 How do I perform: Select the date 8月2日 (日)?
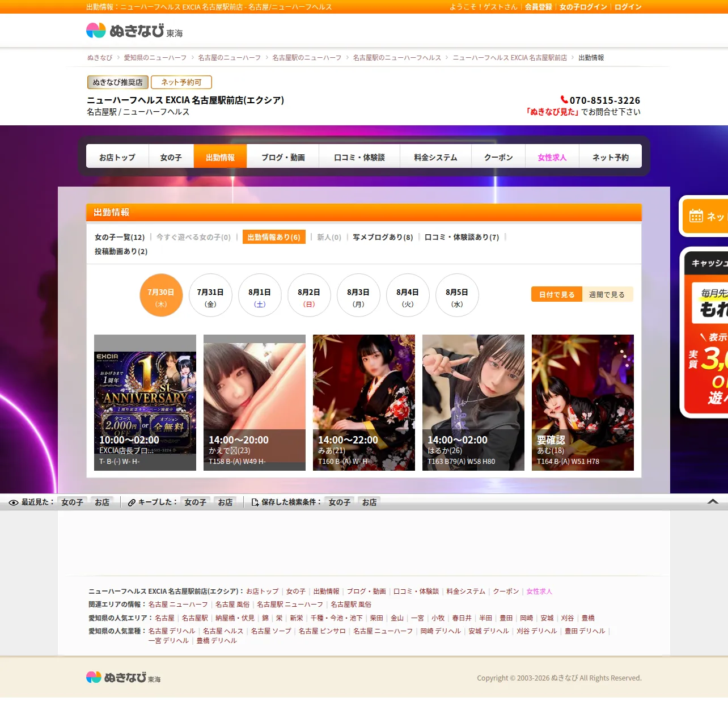(x=309, y=295)
